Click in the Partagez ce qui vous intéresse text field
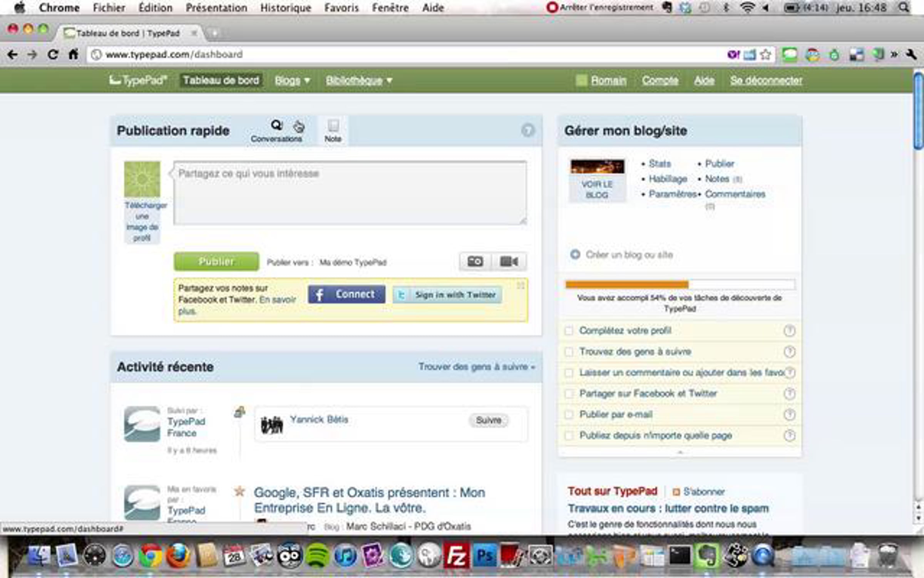The width and height of the screenshot is (924, 578). [x=350, y=193]
